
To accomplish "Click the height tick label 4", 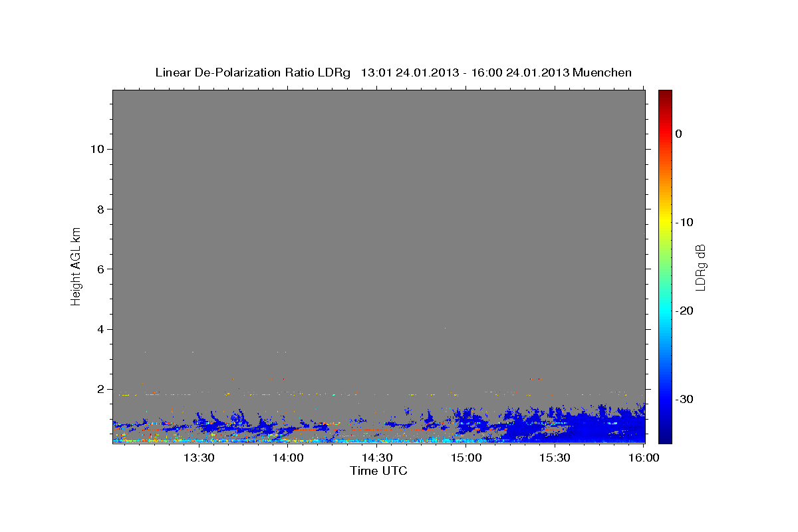I will click(99, 329).
